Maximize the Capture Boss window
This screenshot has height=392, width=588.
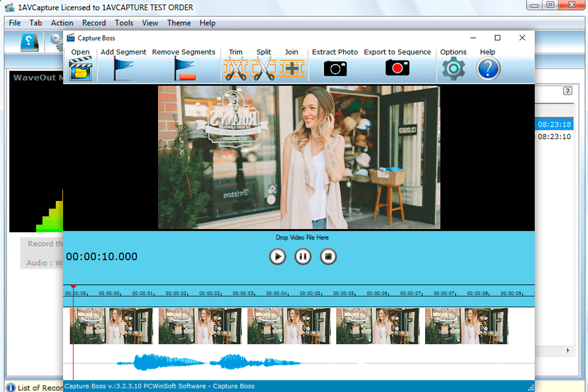pyautogui.click(x=497, y=37)
